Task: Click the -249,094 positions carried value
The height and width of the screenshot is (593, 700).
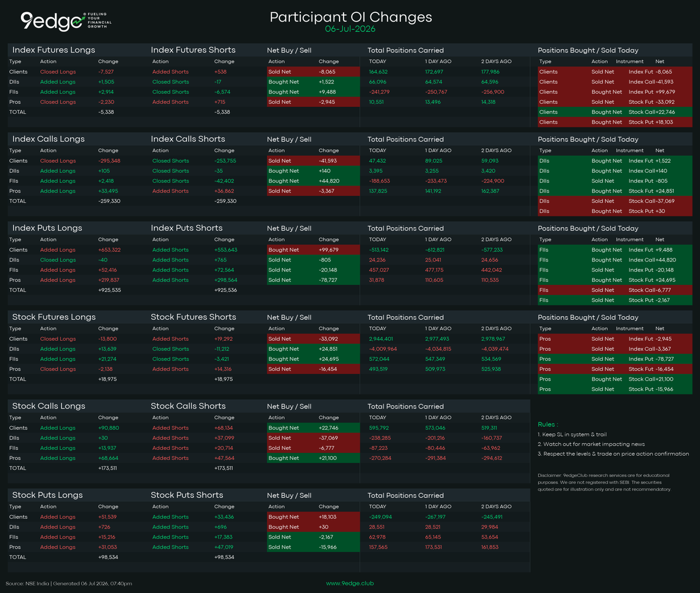Action: pos(380,517)
